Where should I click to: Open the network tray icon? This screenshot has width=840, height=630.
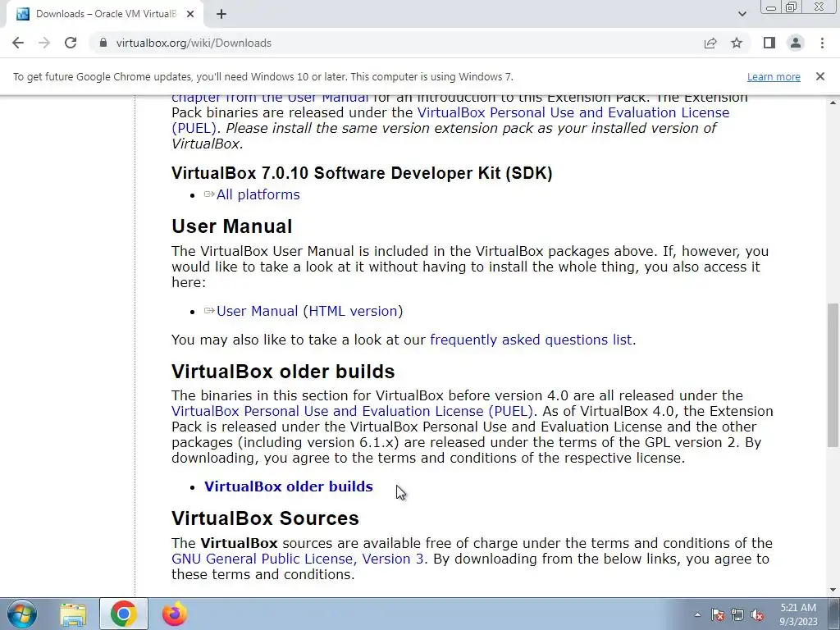(737, 614)
